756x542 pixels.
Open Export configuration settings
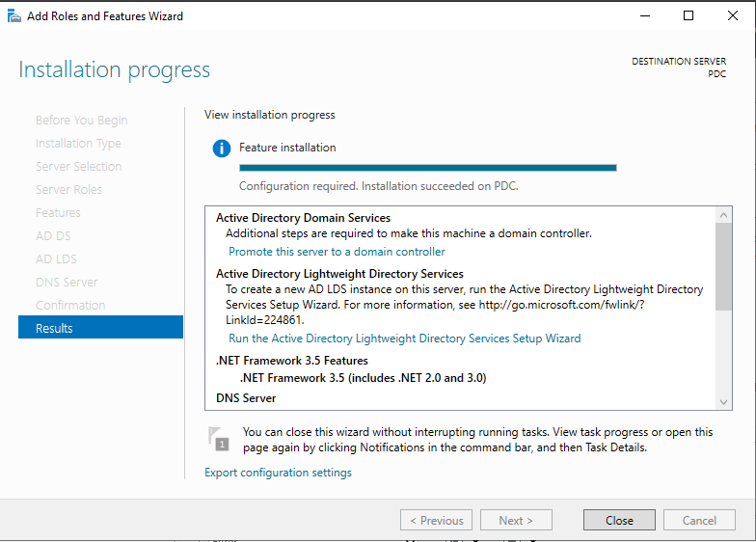278,473
